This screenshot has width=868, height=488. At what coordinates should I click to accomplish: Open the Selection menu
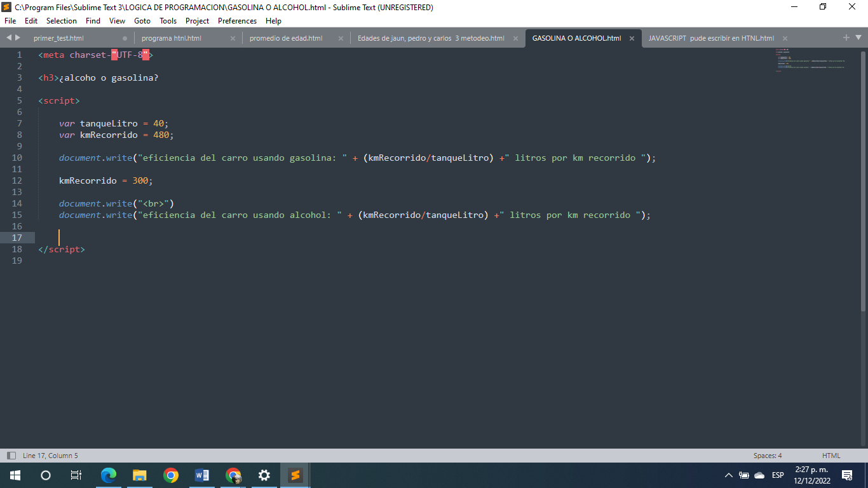62,21
